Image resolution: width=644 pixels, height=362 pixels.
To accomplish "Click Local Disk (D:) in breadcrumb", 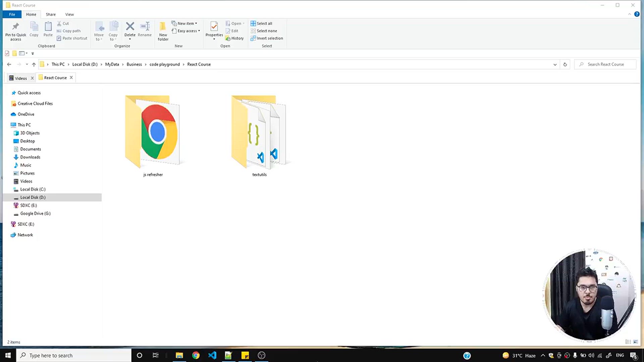I will (85, 64).
